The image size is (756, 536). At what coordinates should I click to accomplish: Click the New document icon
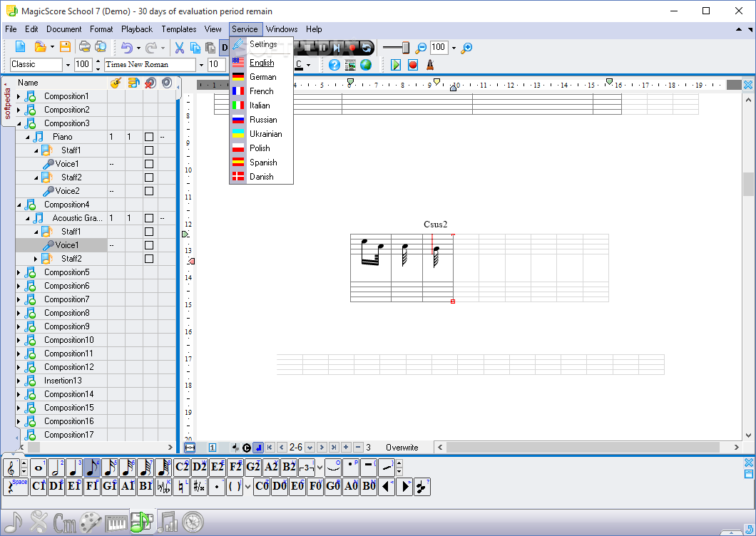pyautogui.click(x=20, y=47)
